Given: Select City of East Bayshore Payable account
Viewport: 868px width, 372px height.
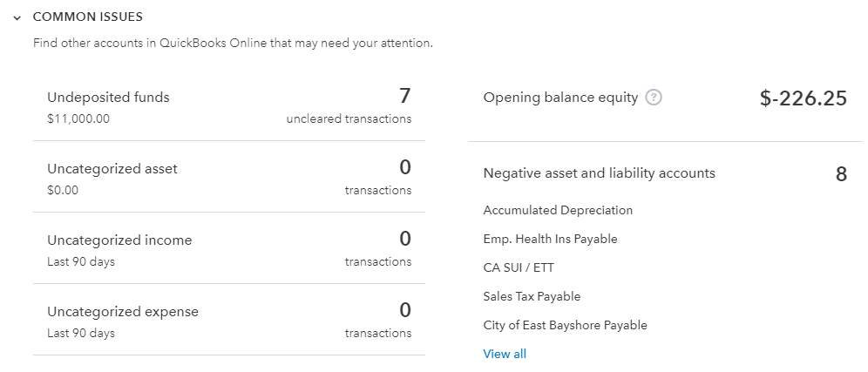Looking at the screenshot, I should (x=566, y=326).
